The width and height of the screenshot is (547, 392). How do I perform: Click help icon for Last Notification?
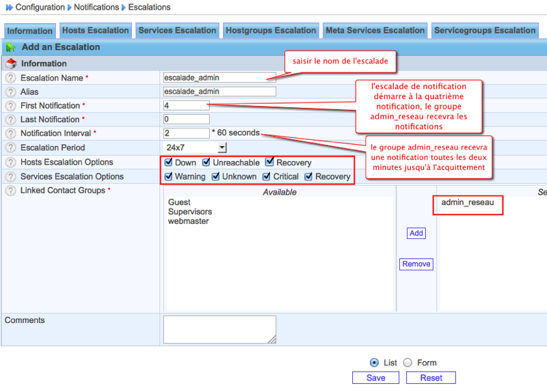[10, 120]
